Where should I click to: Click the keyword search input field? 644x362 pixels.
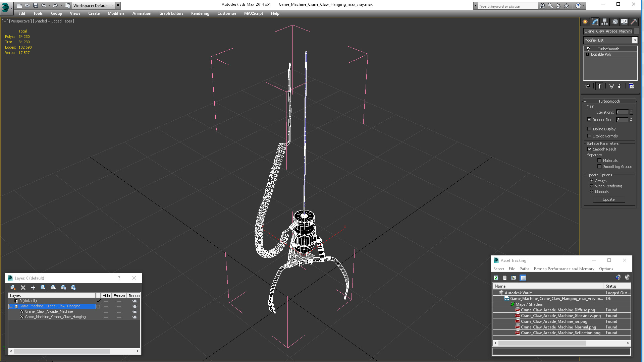507,6
